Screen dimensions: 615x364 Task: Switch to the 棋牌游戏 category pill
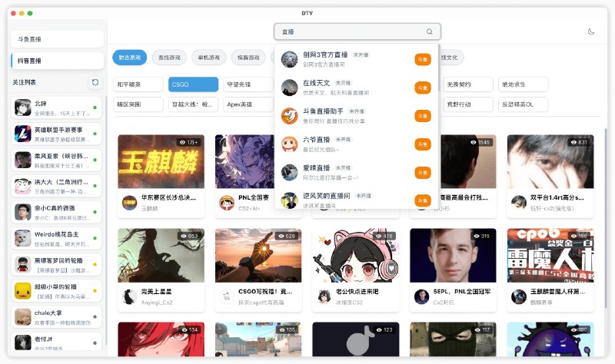[248, 58]
